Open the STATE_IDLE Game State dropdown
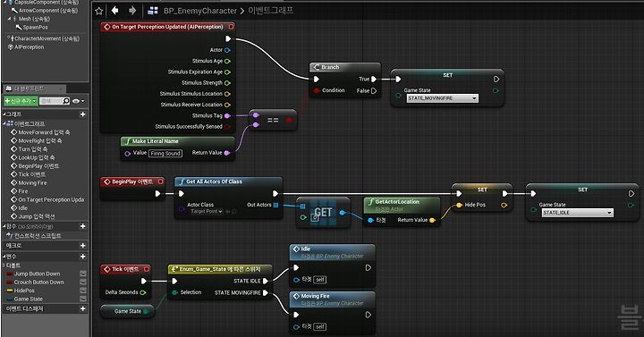The image size is (644, 337). click(578, 213)
